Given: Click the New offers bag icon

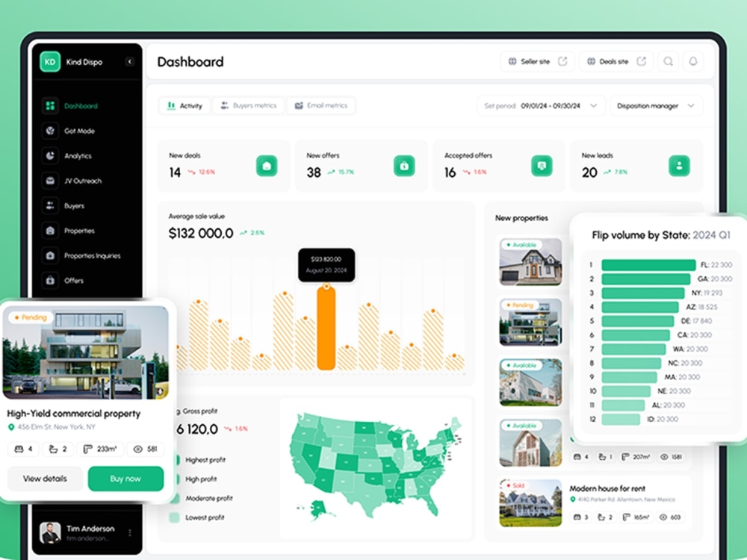Looking at the screenshot, I should click(404, 166).
